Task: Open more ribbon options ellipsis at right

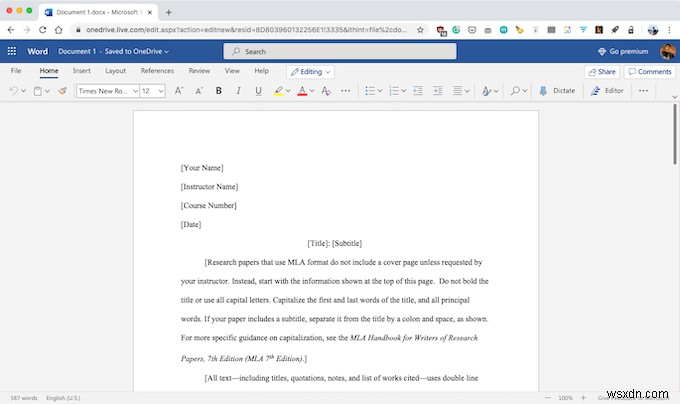Action: coord(644,91)
